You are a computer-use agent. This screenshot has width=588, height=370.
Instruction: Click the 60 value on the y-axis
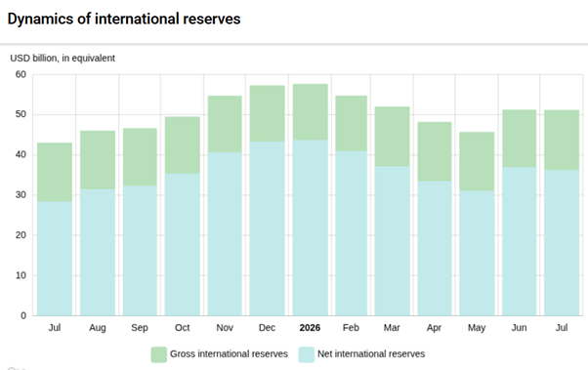point(21,74)
